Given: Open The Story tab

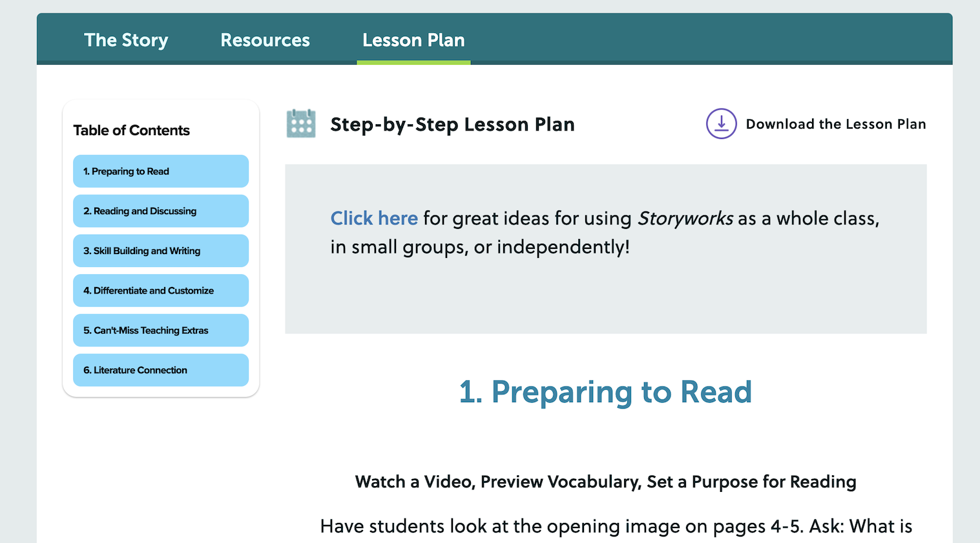Looking at the screenshot, I should 126,40.
